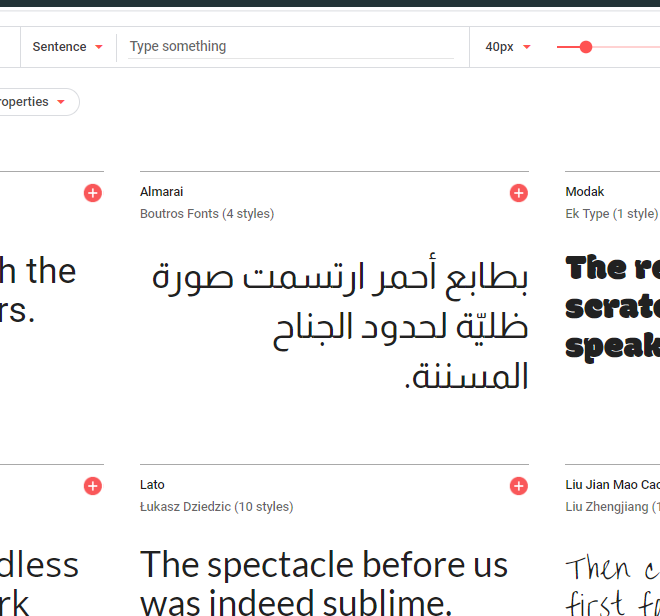Open the Almarai font name link
The image size is (660, 616).
[162, 192]
